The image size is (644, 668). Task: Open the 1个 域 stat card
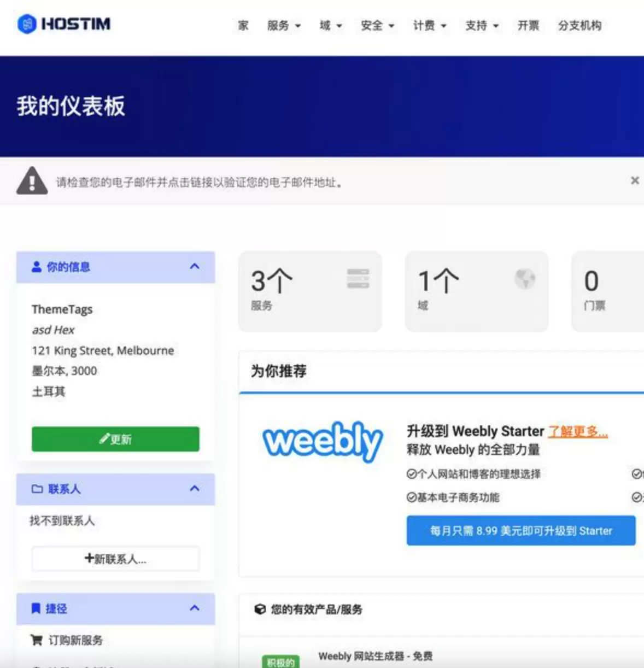pos(476,291)
